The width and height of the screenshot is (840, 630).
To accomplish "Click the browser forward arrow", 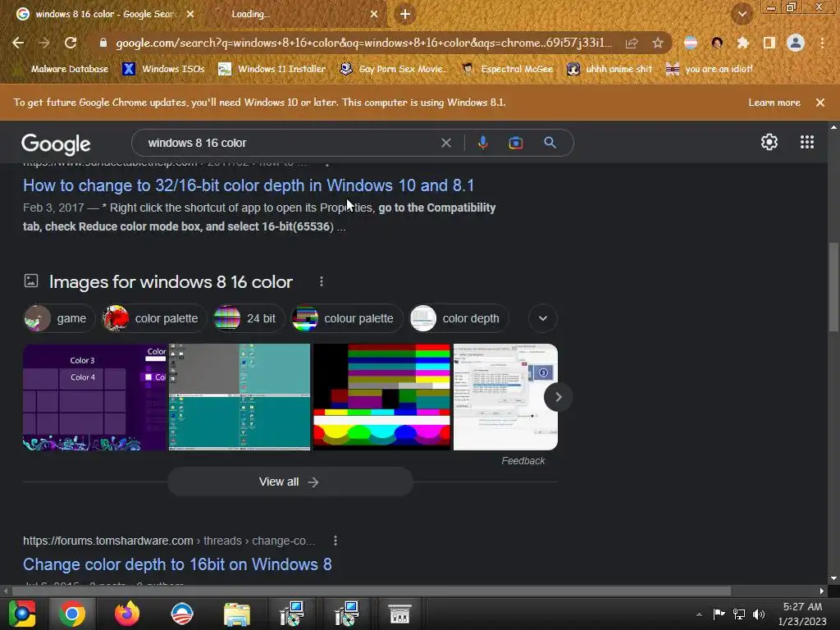I will (44, 43).
